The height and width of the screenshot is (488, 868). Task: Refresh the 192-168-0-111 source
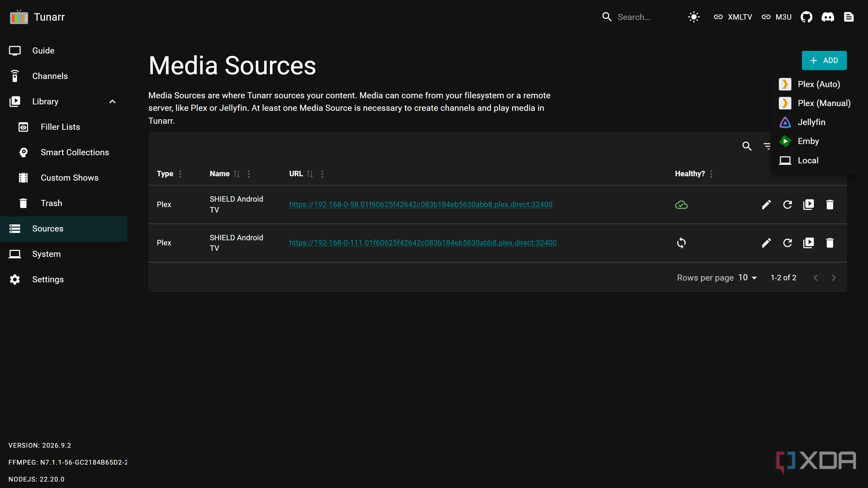click(x=787, y=243)
